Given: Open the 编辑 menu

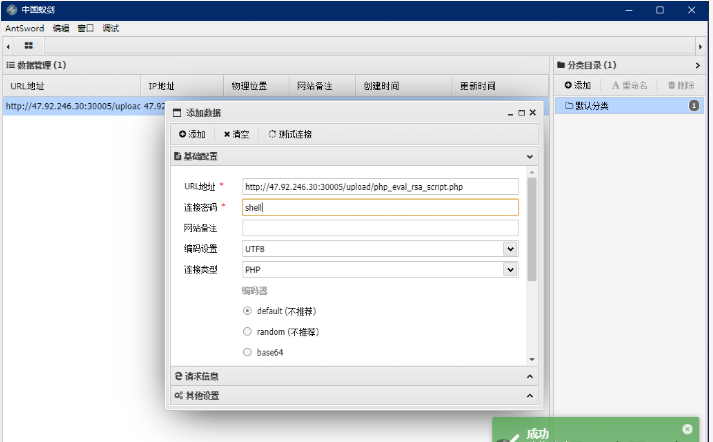Looking at the screenshot, I should (x=61, y=28).
